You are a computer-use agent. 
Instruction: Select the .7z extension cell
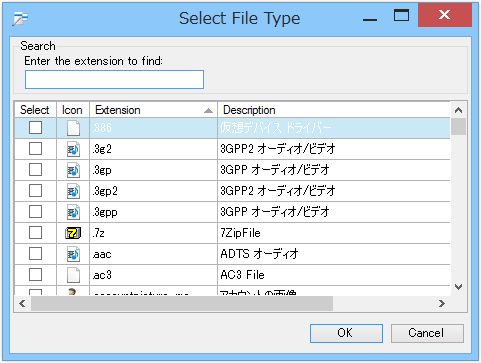[153, 233]
